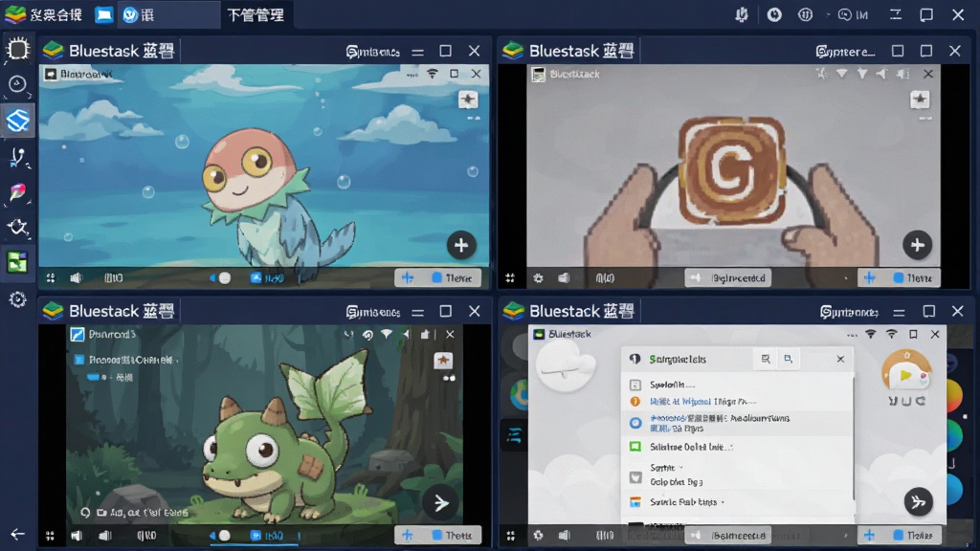
Task: Click the pin icon in the top-right inner title bar
Action: point(821,74)
